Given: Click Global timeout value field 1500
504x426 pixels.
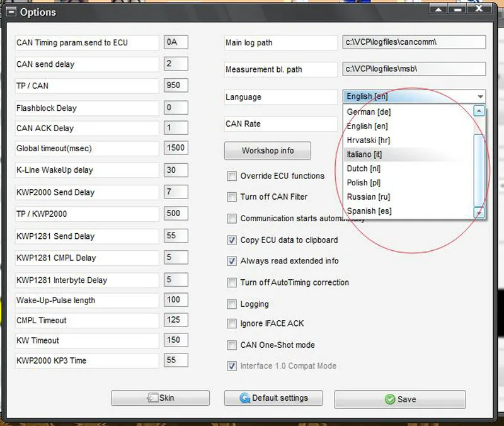Looking at the screenshot, I should (x=176, y=148).
